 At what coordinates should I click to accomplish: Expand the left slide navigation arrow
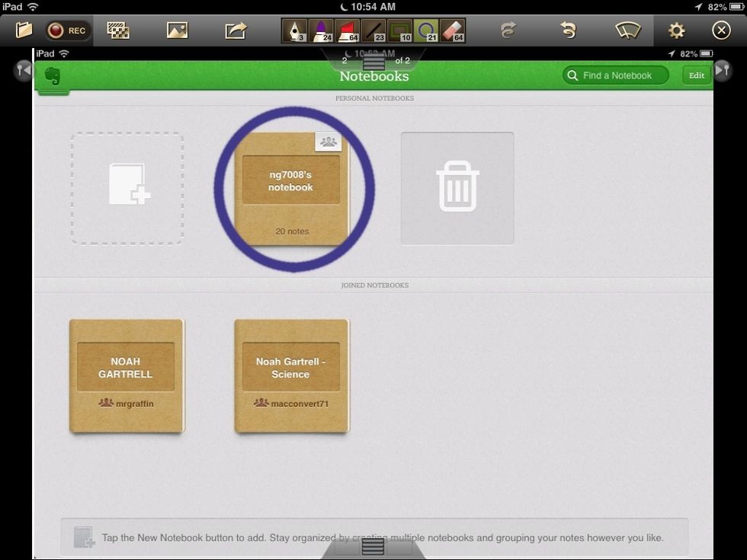click(22, 69)
